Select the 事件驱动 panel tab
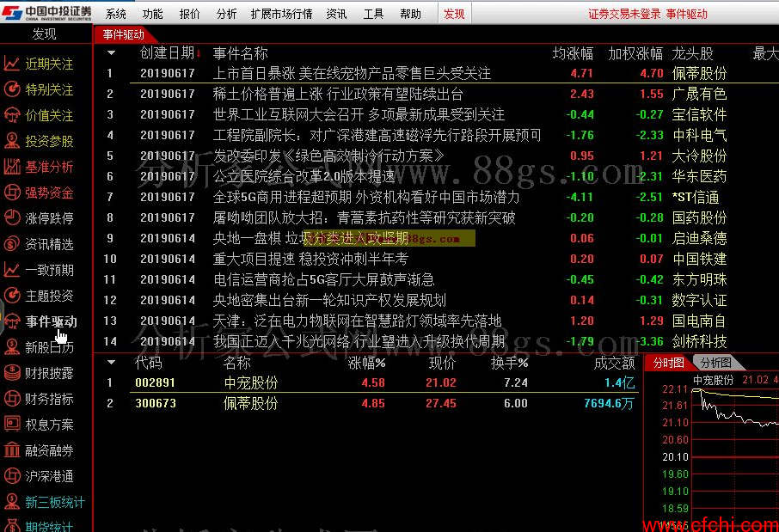Screen dimensions: 779x532 point(124,34)
